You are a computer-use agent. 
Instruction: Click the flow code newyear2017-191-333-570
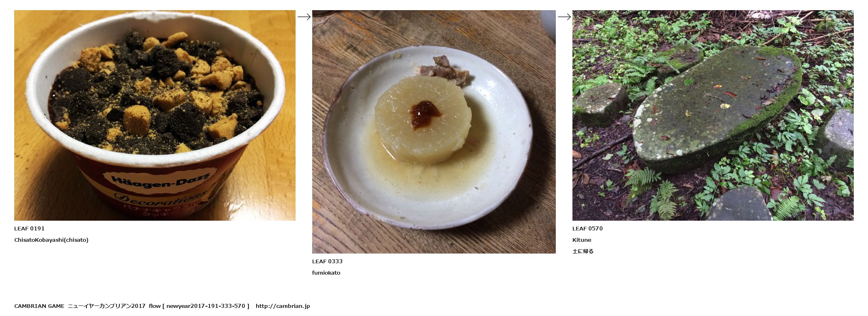click(x=206, y=306)
